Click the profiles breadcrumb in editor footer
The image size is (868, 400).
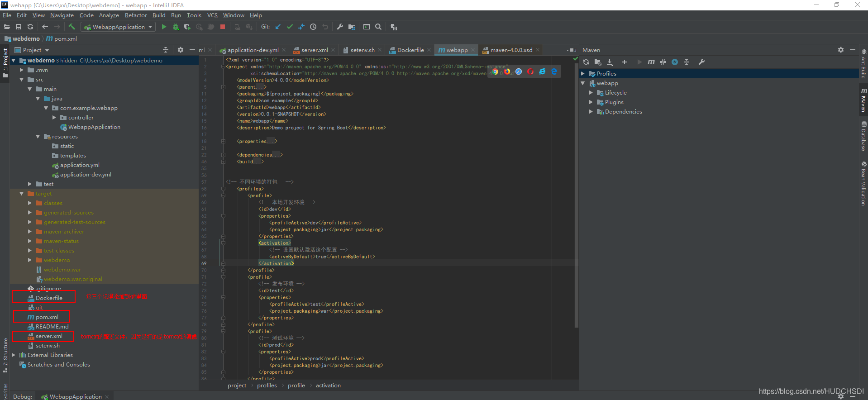(x=267, y=386)
